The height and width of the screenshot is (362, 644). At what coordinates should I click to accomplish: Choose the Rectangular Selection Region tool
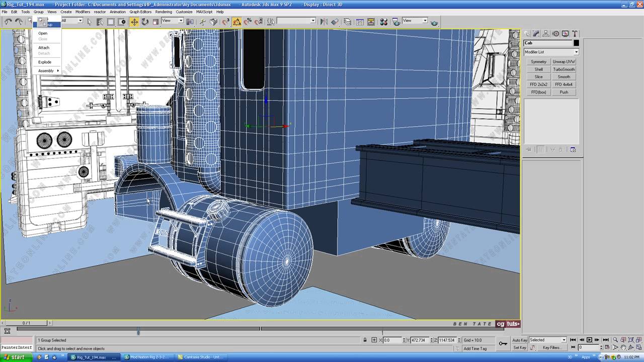111,22
